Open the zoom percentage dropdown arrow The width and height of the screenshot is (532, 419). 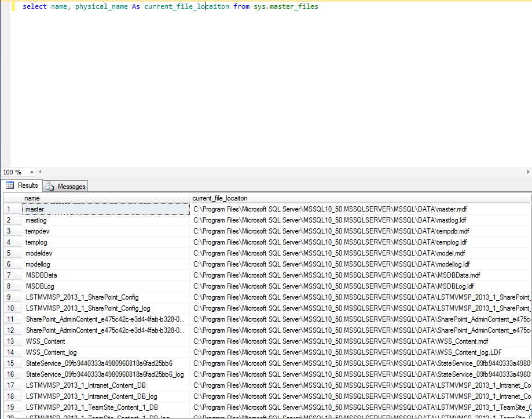(x=31, y=172)
